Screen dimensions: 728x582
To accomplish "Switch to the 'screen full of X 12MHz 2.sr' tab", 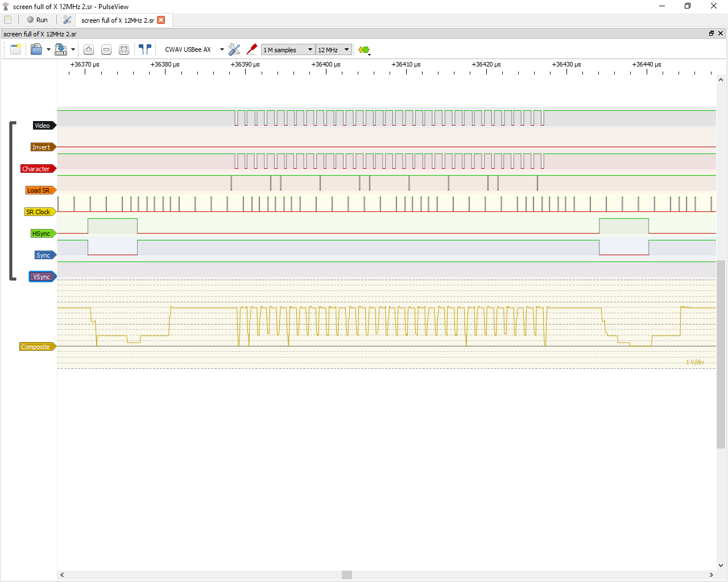I will 117,19.
